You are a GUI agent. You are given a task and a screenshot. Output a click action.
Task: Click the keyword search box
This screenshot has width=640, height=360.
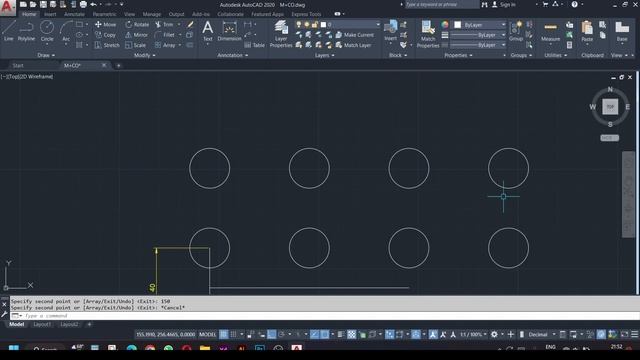point(442,4)
